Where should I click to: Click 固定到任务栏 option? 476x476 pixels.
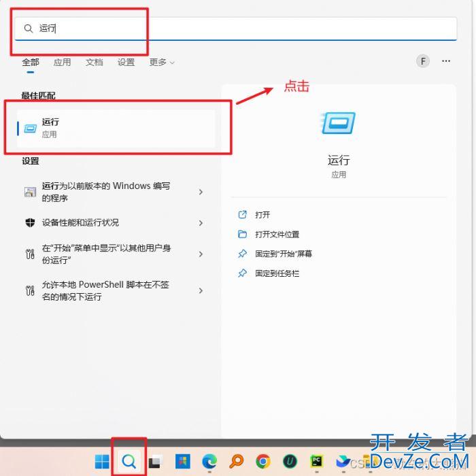coord(277,273)
